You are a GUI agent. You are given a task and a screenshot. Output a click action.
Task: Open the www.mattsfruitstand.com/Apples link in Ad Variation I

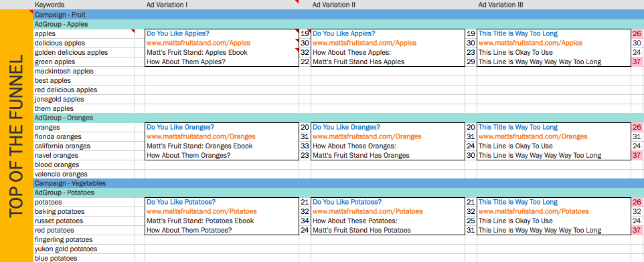pos(198,43)
